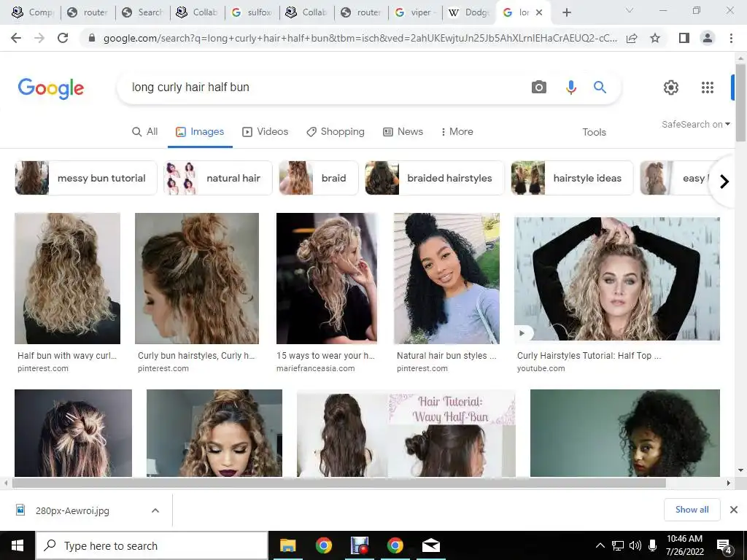Switch to Shopping results
This screenshot has height=560, width=747.
click(x=336, y=132)
